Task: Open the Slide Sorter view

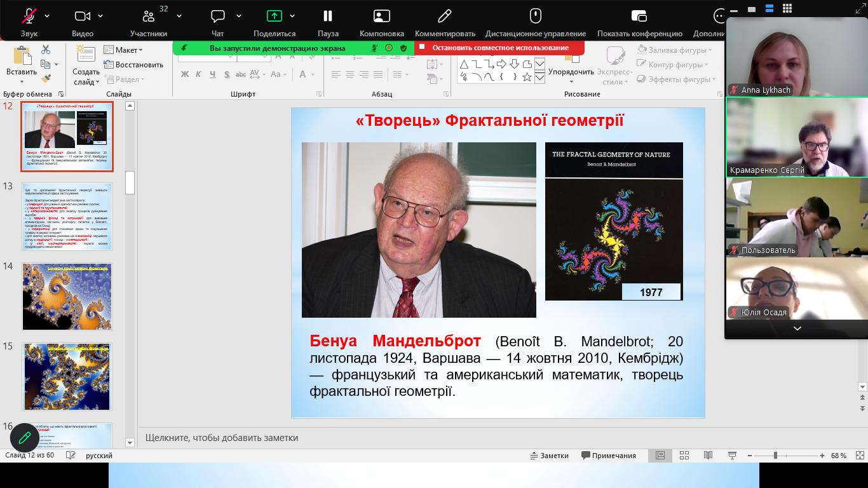Action: (x=684, y=455)
